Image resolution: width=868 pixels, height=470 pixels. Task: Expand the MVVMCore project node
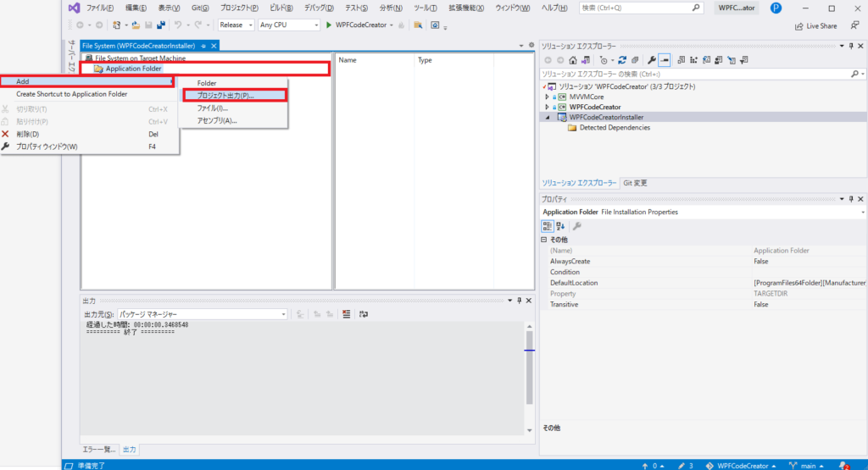[x=547, y=97]
